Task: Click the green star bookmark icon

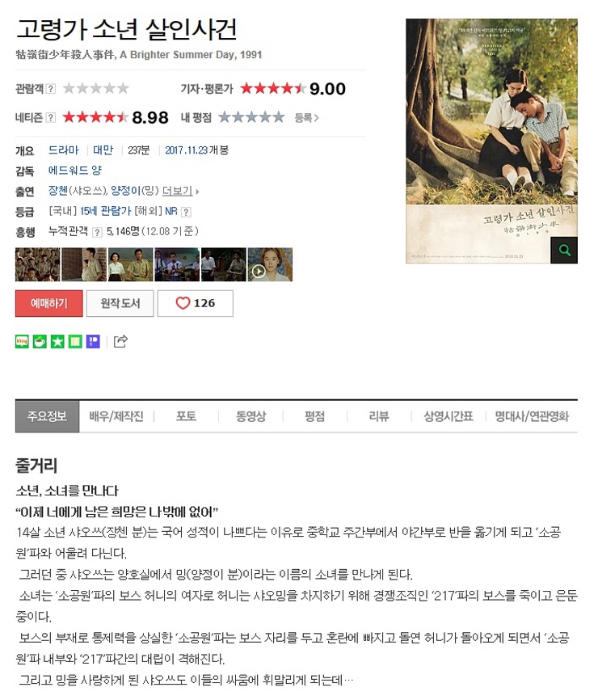Action: pyautogui.click(x=57, y=342)
